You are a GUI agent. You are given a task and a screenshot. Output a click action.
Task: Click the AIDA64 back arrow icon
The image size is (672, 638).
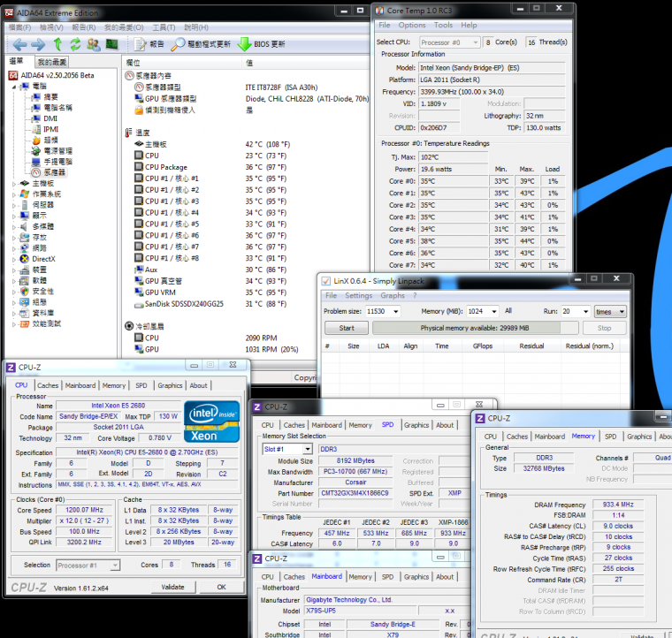coord(18,44)
